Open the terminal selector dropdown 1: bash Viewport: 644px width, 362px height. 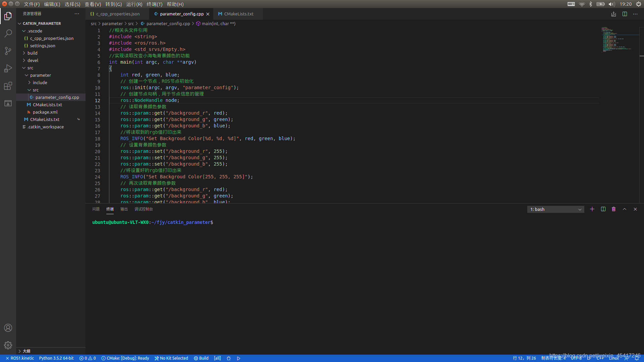coord(555,209)
